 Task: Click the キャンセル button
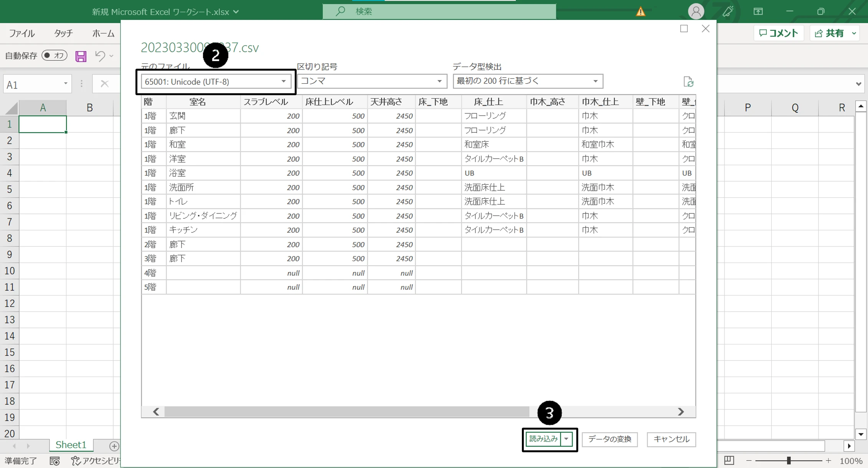(671, 439)
